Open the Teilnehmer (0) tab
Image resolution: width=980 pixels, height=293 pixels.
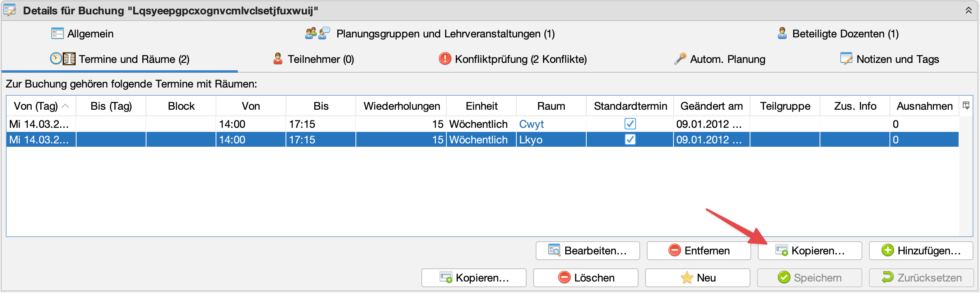320,59
